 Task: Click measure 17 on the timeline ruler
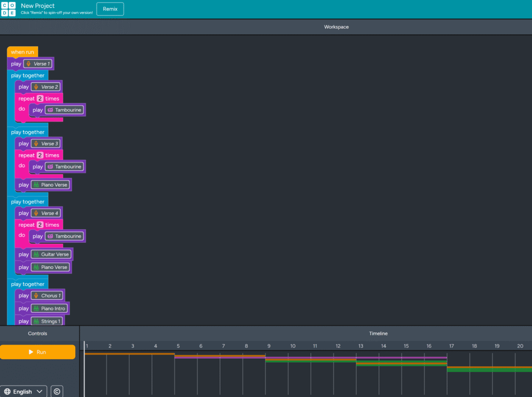[x=451, y=346]
